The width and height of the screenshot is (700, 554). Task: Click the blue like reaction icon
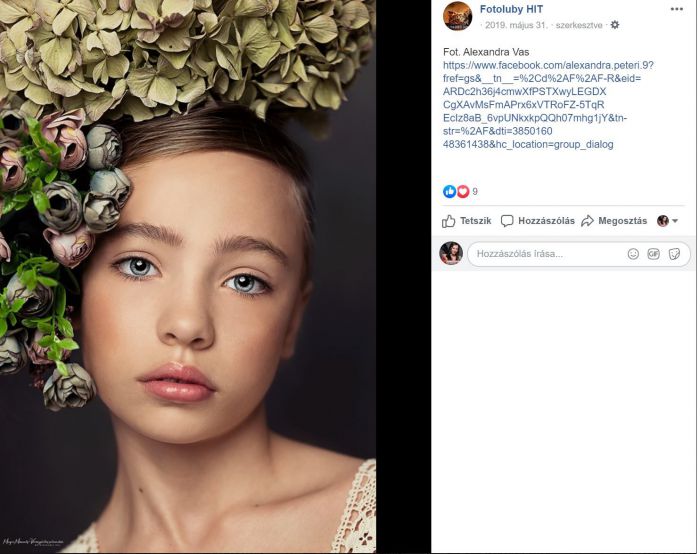coord(449,192)
